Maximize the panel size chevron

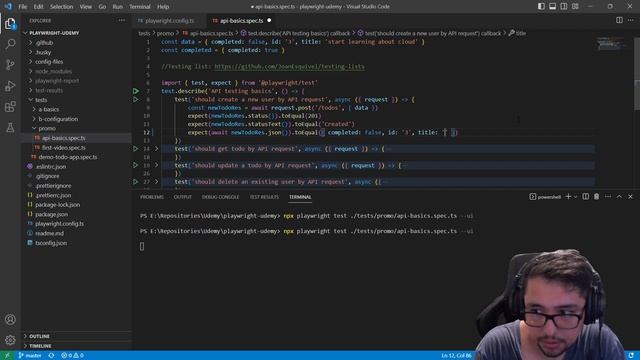point(619,197)
